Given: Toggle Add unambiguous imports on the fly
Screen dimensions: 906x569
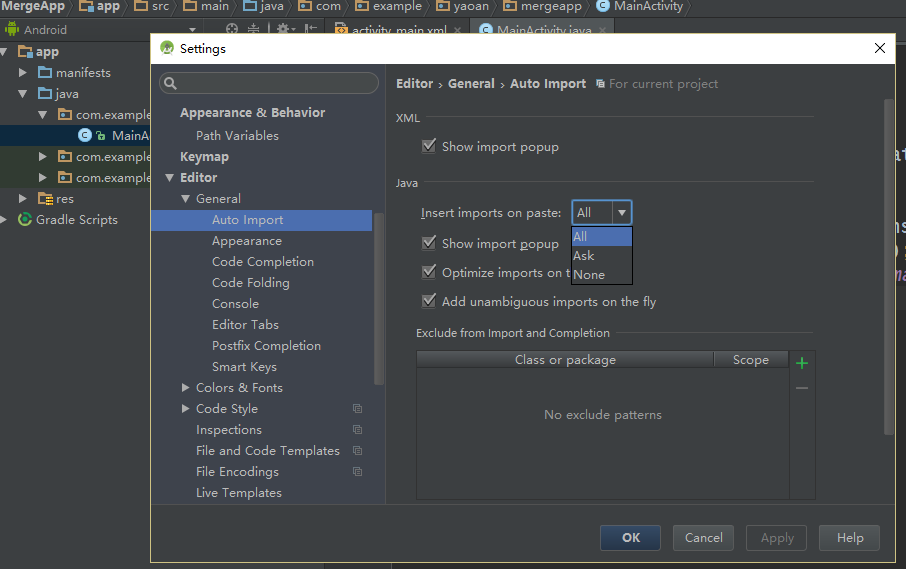Looking at the screenshot, I should [429, 300].
